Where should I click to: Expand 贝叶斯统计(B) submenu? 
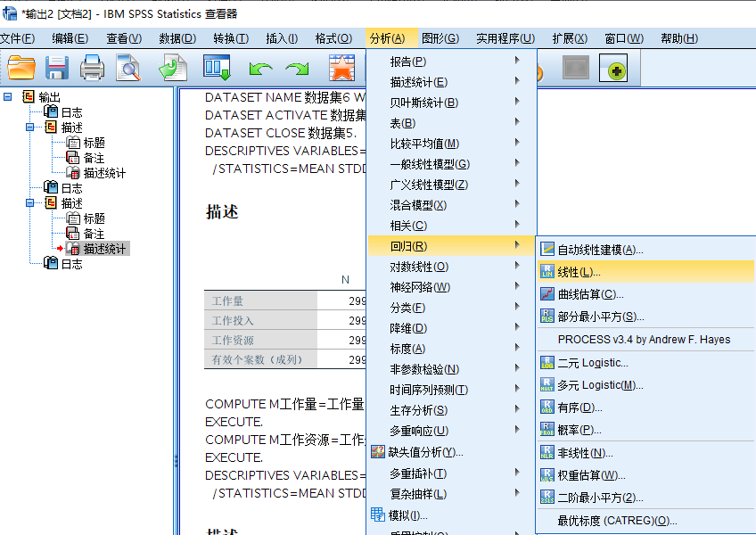pyautogui.click(x=452, y=103)
